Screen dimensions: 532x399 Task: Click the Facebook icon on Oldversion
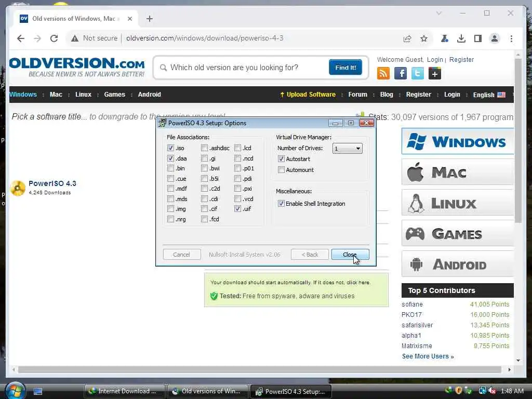(x=401, y=73)
